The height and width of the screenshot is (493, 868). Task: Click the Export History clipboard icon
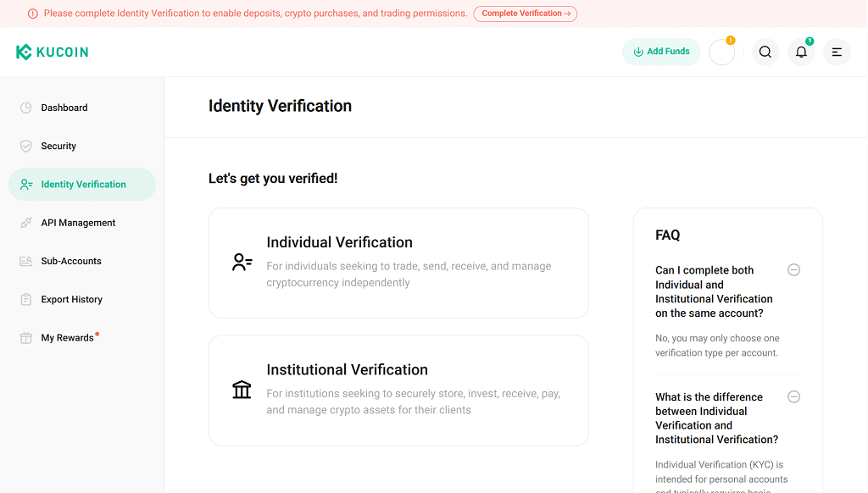26,299
